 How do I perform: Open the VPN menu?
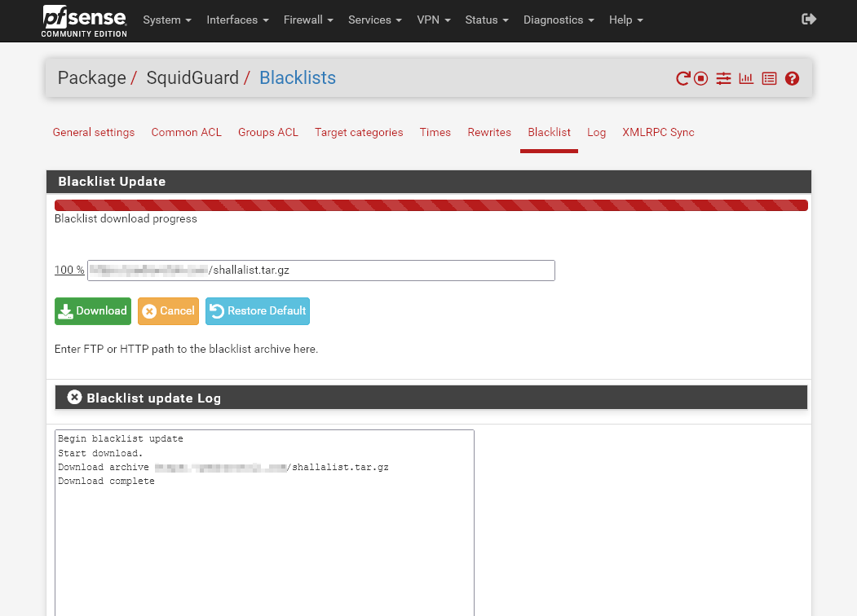click(433, 20)
